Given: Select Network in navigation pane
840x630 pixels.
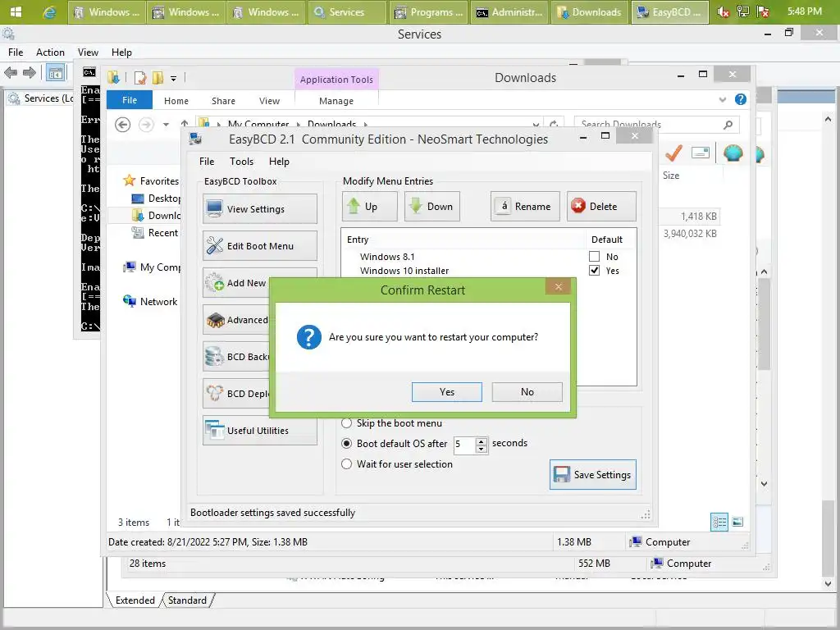Looking at the screenshot, I should 158,302.
